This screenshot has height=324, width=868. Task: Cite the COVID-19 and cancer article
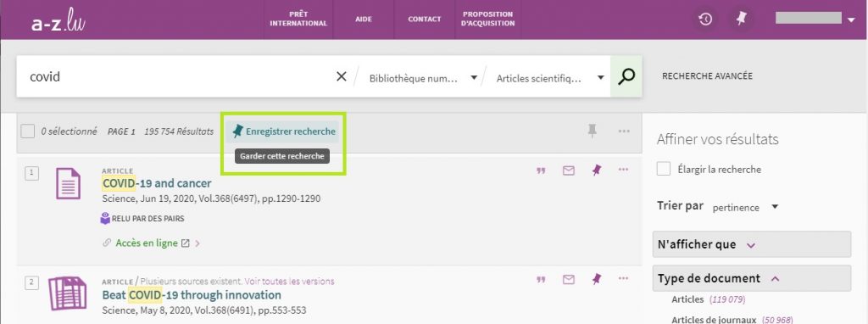[541, 171]
